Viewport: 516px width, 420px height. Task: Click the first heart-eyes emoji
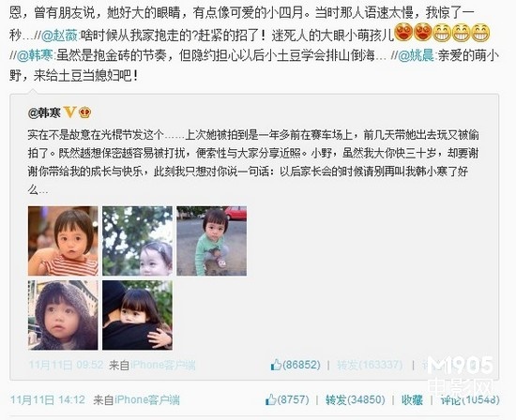coord(403,32)
